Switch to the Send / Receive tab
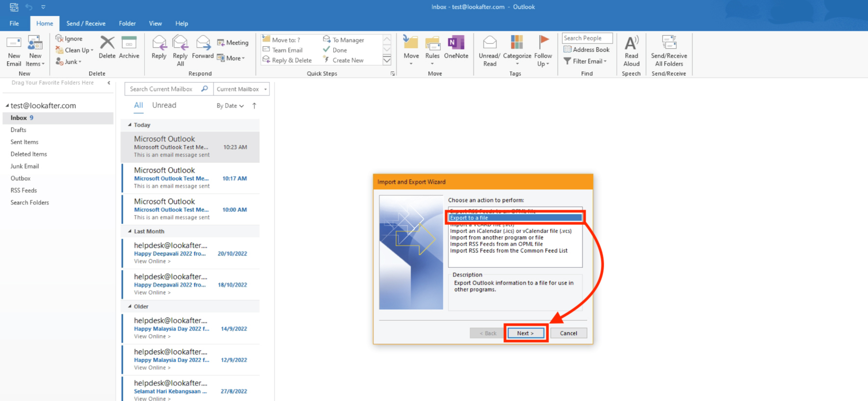The width and height of the screenshot is (868, 401). (86, 23)
